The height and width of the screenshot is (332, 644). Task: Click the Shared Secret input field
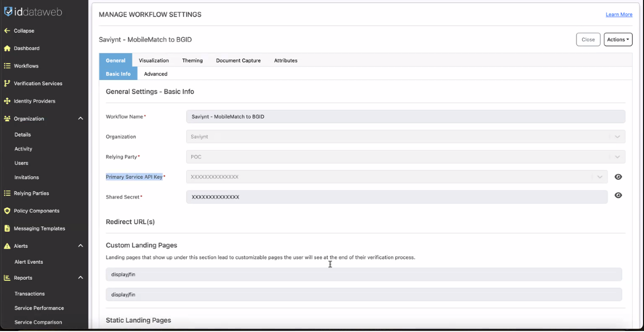(x=397, y=197)
